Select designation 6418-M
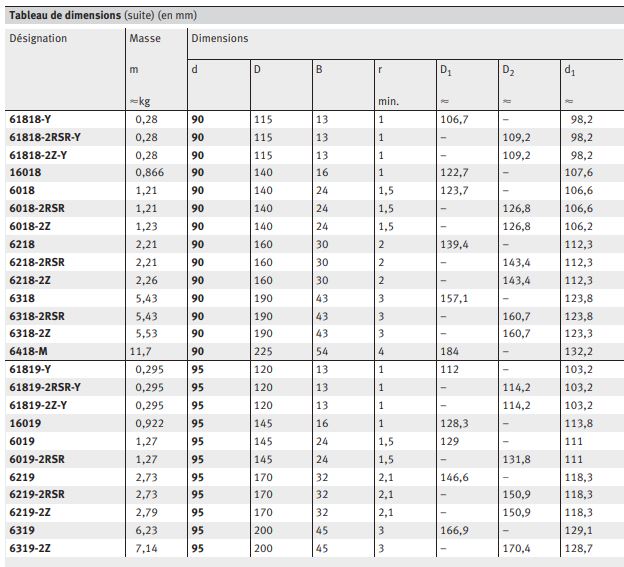This screenshot has width=624, height=567. (28, 351)
